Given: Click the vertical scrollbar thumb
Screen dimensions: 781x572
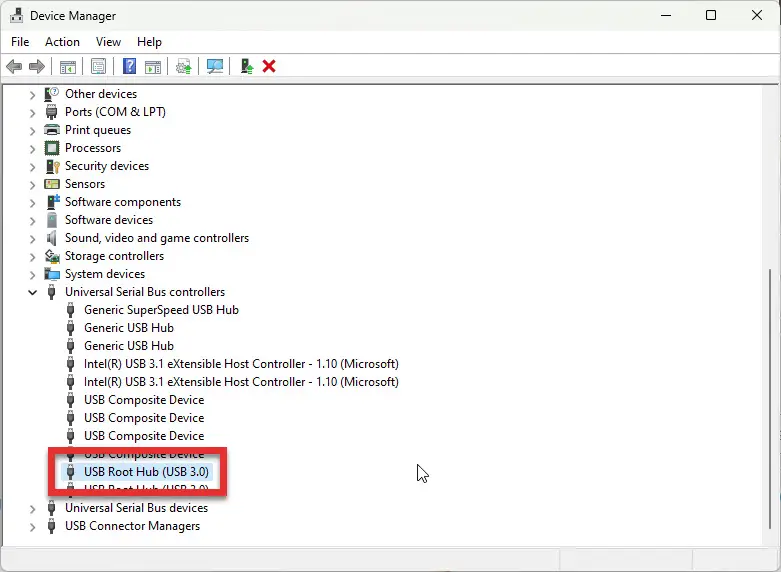Looking at the screenshot, I should pos(771,399).
